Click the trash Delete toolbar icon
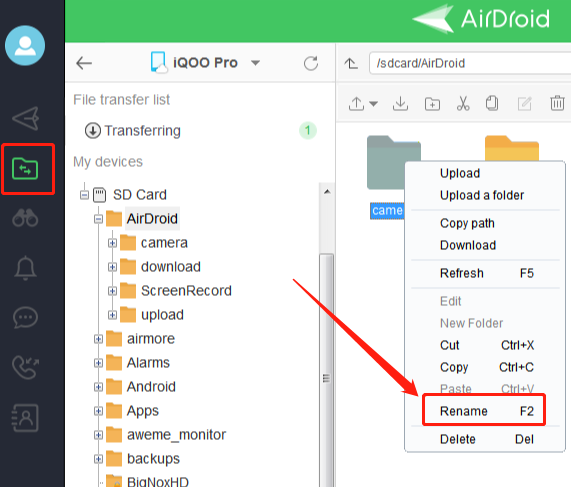 (557, 103)
